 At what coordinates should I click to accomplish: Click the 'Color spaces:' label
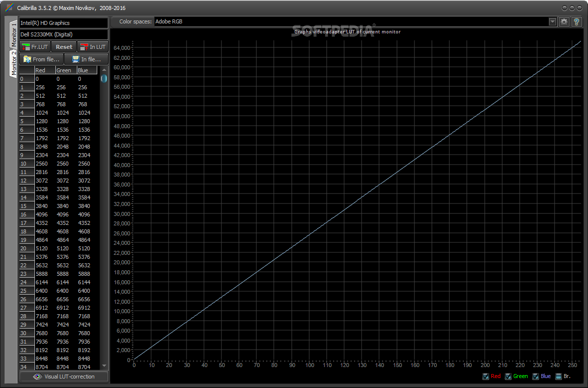pyautogui.click(x=135, y=22)
